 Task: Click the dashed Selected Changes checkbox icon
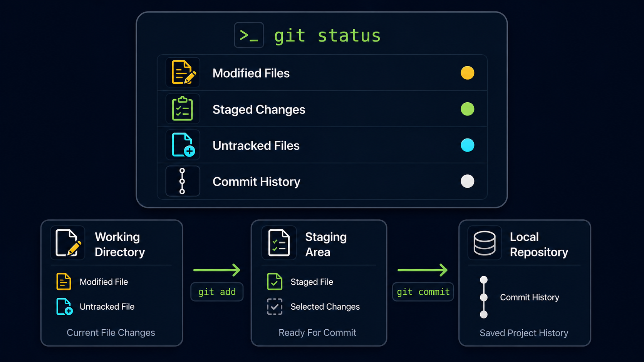275,307
